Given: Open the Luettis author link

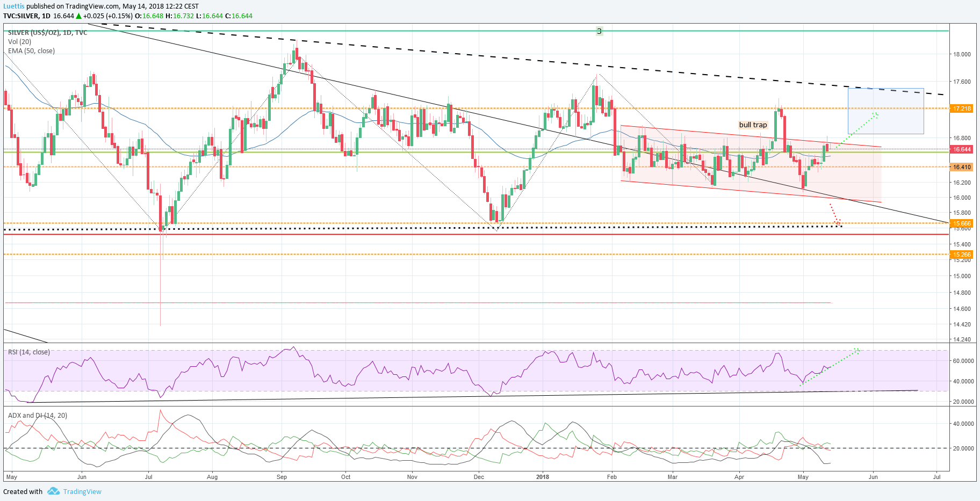Looking at the screenshot, I should pyautogui.click(x=14, y=6).
